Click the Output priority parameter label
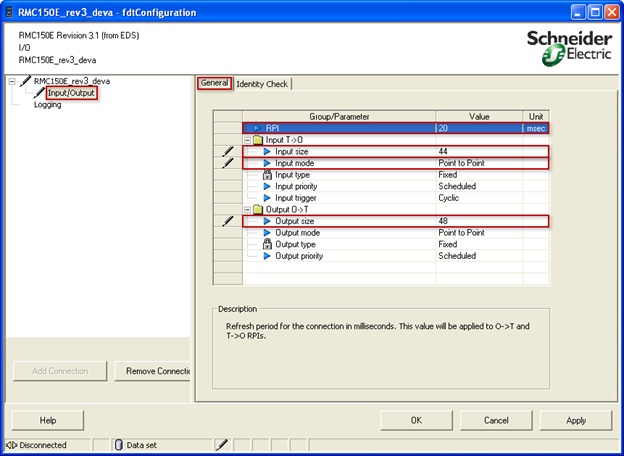The height and width of the screenshot is (456, 624). pos(299,256)
